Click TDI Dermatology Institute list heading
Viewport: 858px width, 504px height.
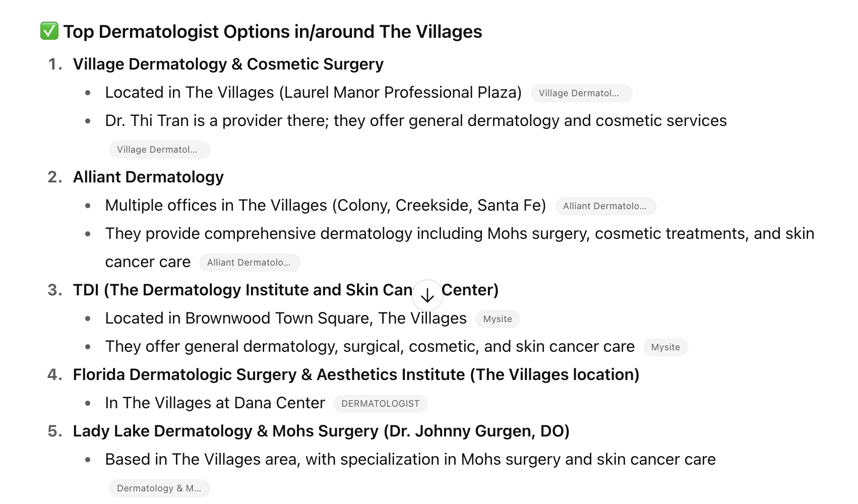286,290
